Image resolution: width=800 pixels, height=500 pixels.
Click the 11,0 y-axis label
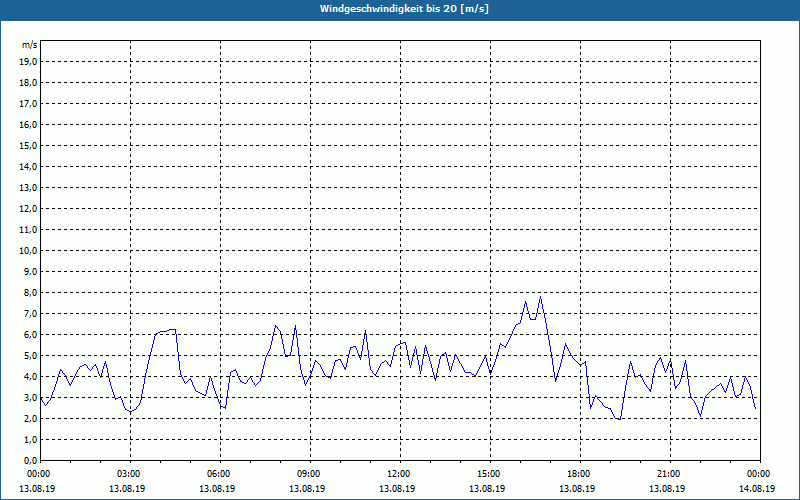28,230
